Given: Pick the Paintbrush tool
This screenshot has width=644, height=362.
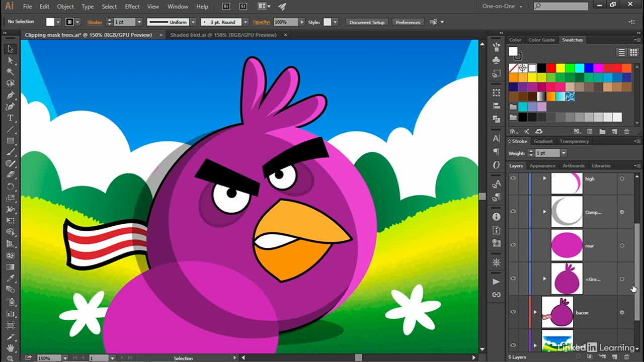Looking at the screenshot, I should click(10, 152).
